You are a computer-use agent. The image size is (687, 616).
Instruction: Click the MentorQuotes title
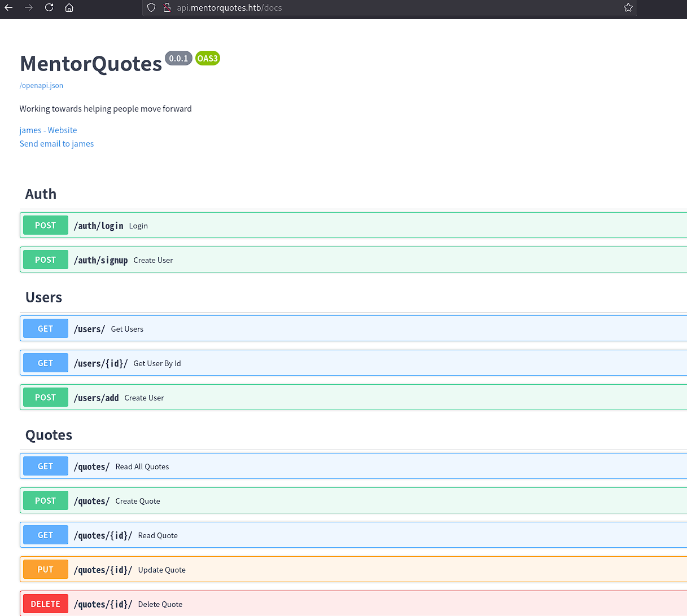click(x=91, y=64)
